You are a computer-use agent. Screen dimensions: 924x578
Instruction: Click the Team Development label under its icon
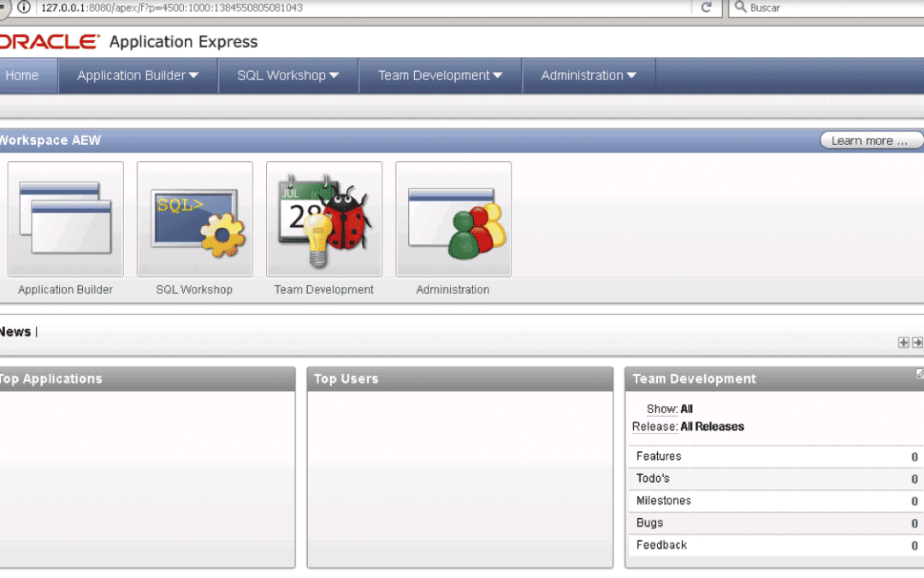tap(324, 289)
